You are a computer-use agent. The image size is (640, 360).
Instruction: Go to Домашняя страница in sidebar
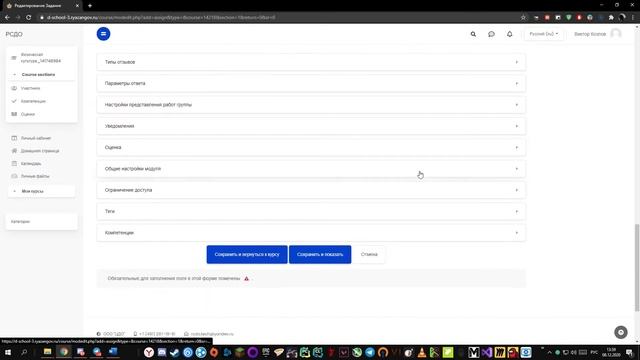(40, 151)
